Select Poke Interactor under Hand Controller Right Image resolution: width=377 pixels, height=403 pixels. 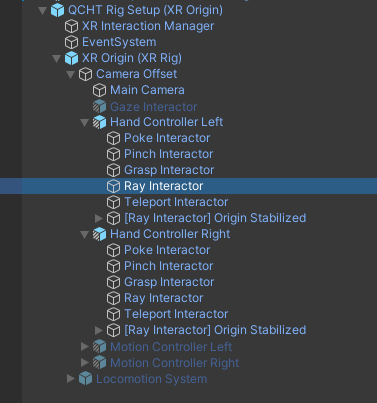(167, 250)
